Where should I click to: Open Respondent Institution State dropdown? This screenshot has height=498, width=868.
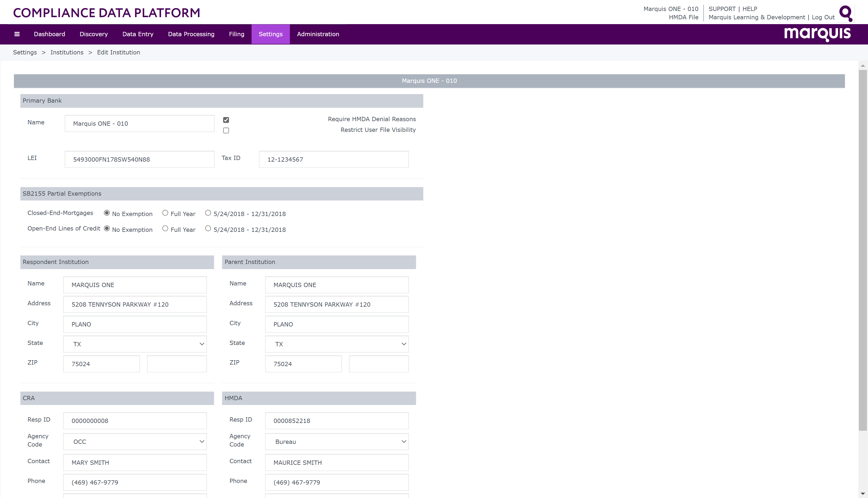135,344
